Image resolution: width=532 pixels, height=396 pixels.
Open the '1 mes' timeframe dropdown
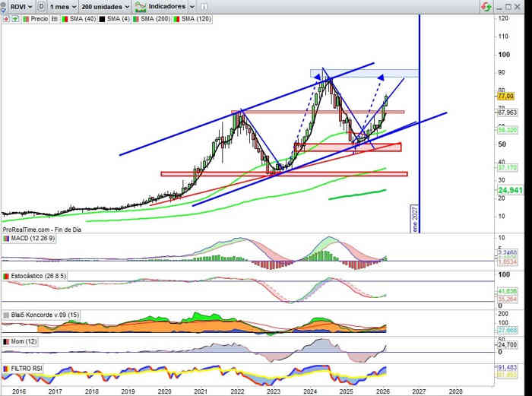(x=62, y=6)
